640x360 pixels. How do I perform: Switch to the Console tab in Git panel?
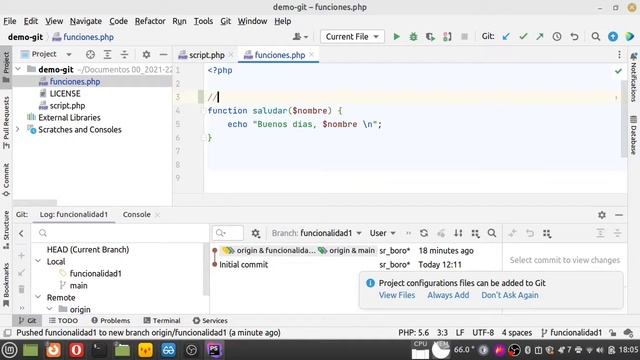[x=136, y=215]
